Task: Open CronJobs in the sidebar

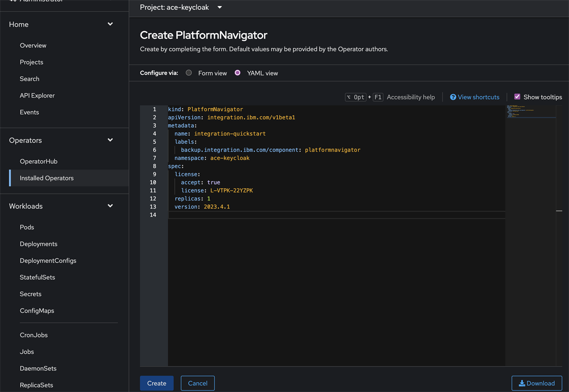Action: point(34,335)
